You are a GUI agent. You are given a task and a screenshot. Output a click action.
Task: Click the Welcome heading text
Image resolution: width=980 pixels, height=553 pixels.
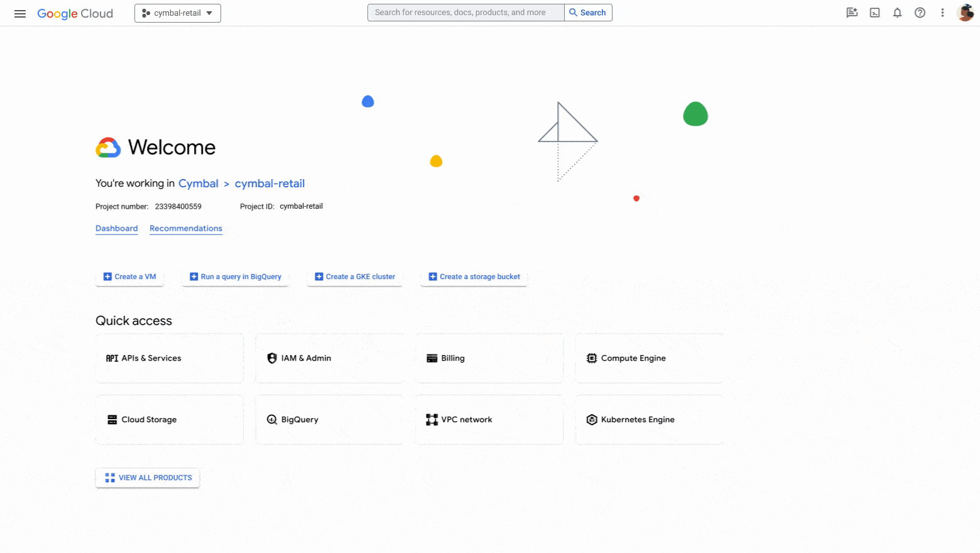coord(172,148)
